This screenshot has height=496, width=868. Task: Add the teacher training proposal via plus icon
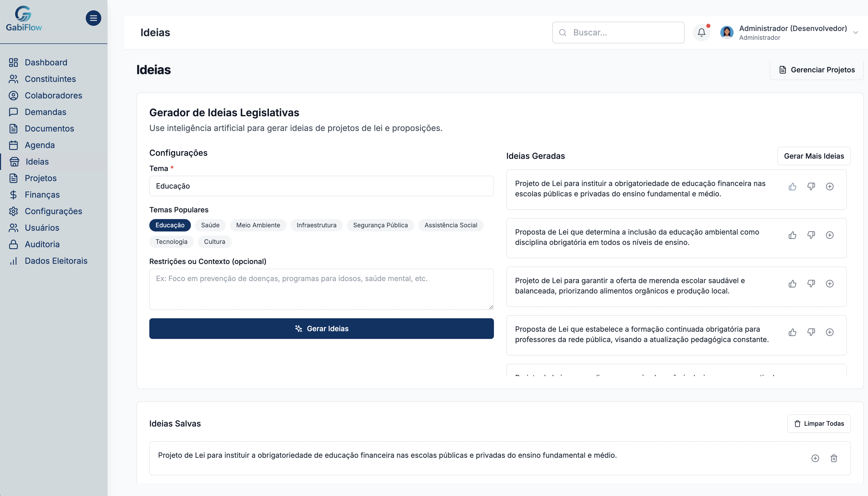(830, 332)
